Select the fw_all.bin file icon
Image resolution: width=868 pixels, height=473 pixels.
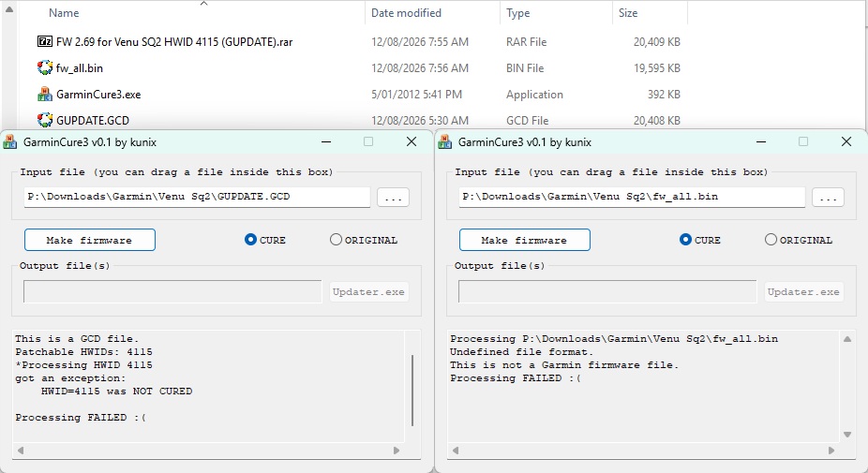tap(45, 68)
